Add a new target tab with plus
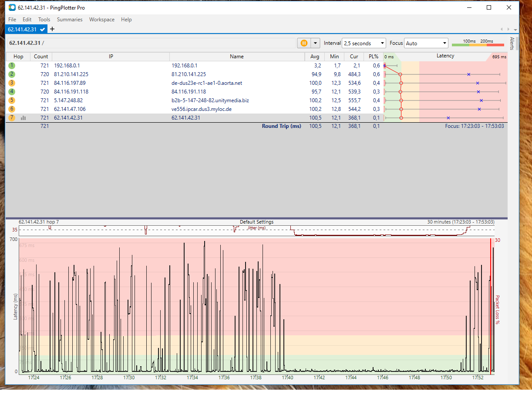The height and width of the screenshot is (401, 532). 52,29
